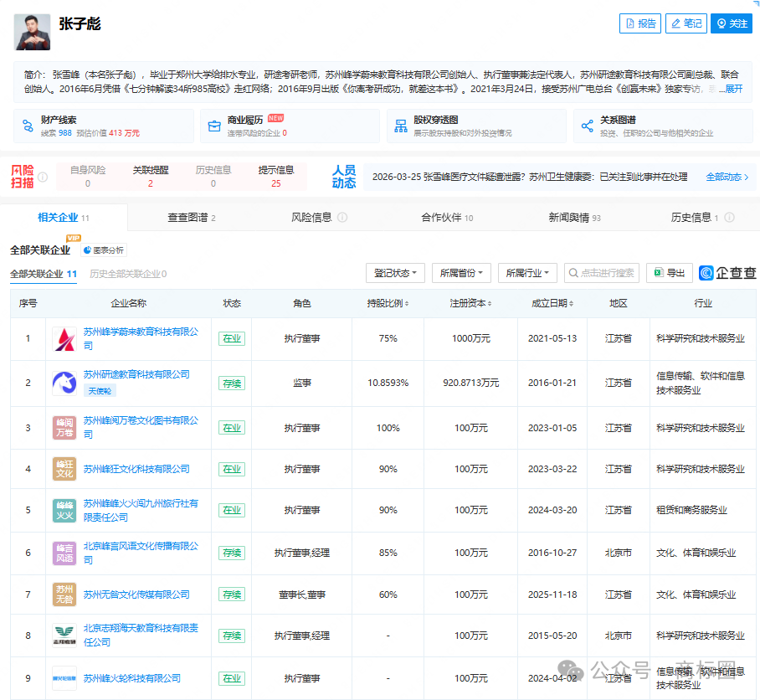This screenshot has height=700, width=760.
Task: Open 苏州研途教育科技有限公司 link
Action: [x=136, y=374]
